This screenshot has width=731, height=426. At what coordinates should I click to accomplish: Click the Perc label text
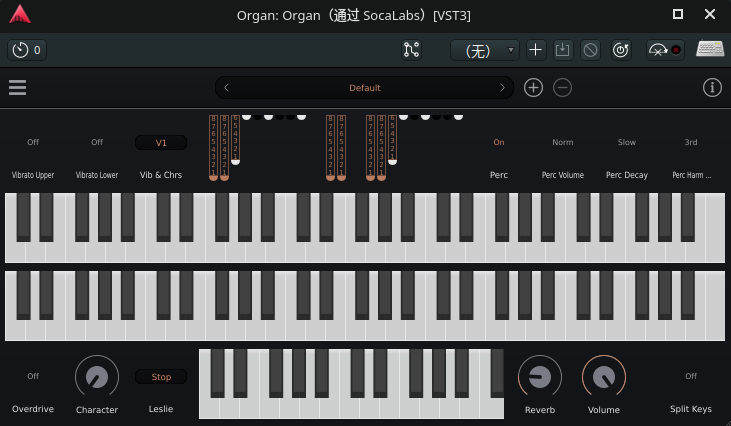[499, 175]
